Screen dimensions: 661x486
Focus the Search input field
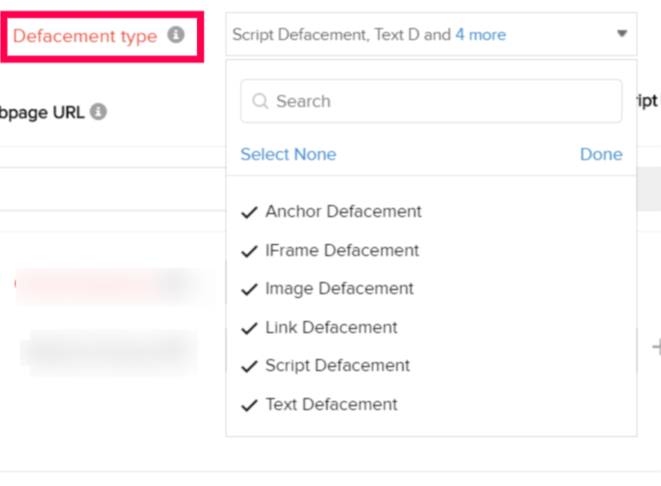click(x=440, y=101)
